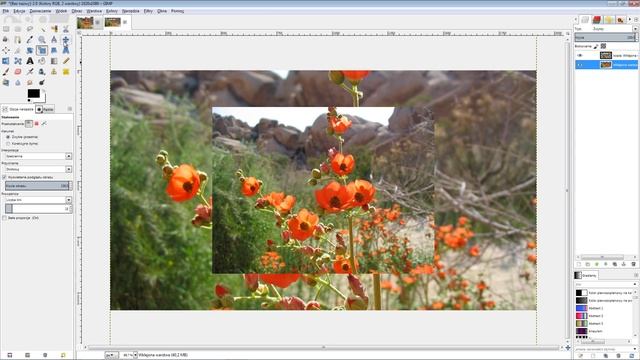Click the delete layer trash icon
Screen dimensions: 640x360
633,264
